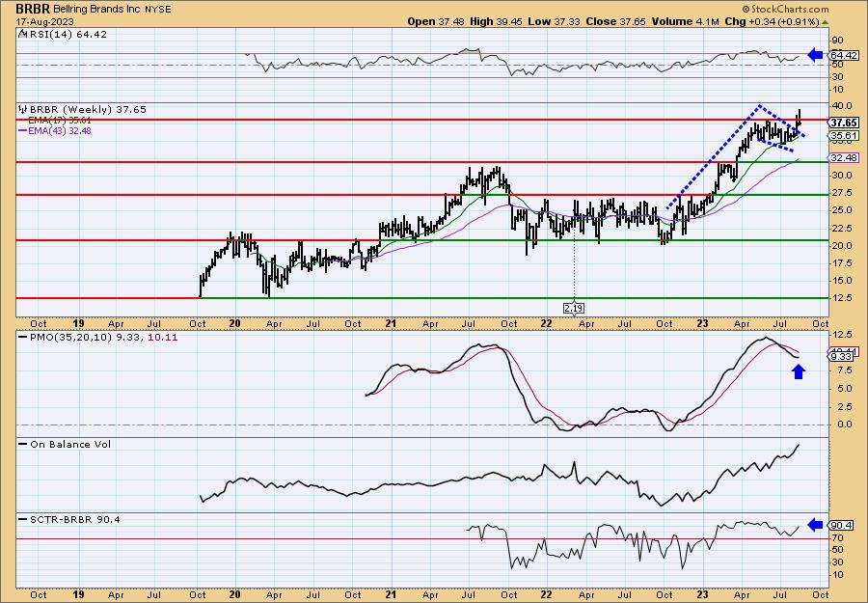Click the 22.5 price axis label
The height and width of the screenshot is (603, 868).
[841, 228]
